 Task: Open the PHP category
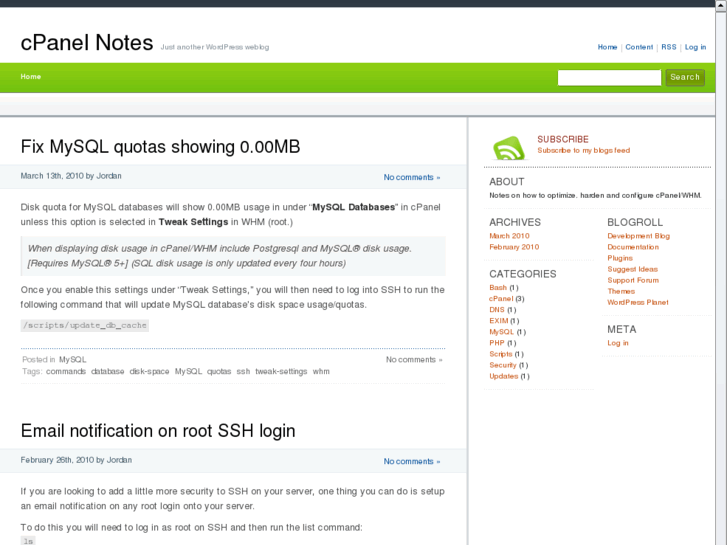click(497, 343)
